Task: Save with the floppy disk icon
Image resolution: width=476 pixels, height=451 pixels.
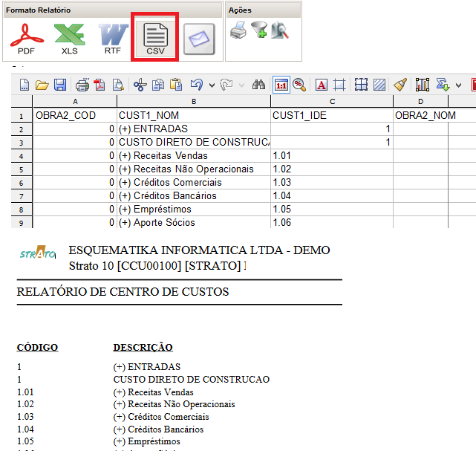Action: (60, 85)
